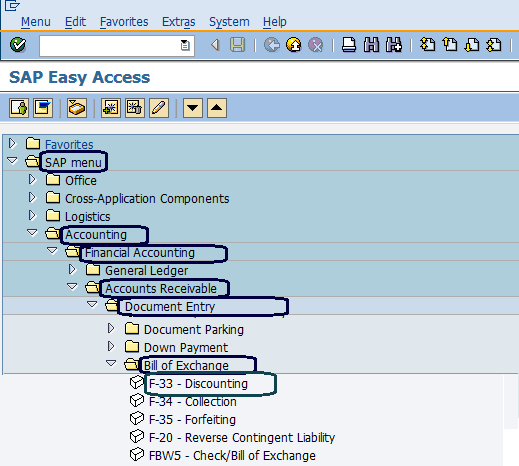The width and height of the screenshot is (519, 466).
Task: Open the System menu
Action: [x=229, y=22]
